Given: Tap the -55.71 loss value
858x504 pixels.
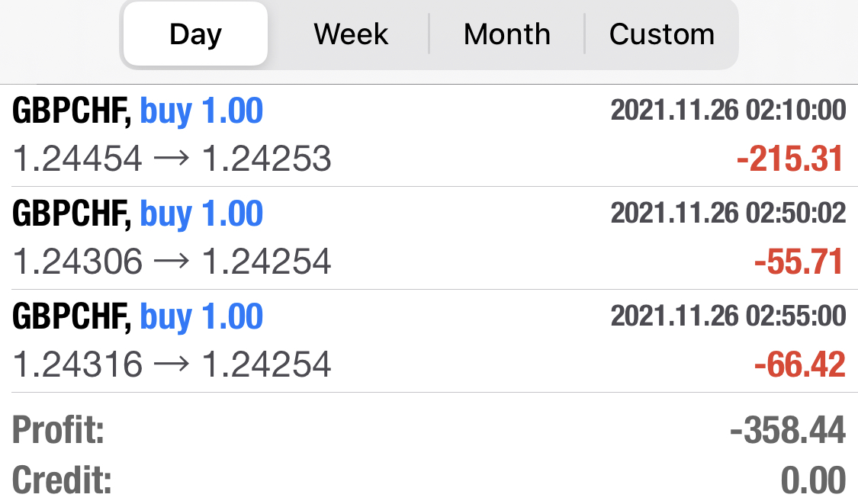Looking at the screenshot, I should click(x=799, y=262).
